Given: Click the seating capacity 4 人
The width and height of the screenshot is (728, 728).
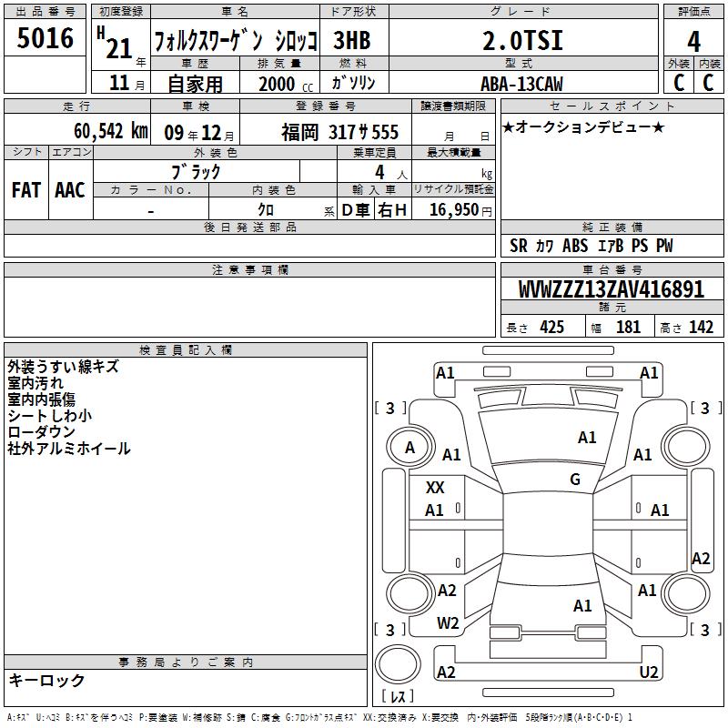Looking at the screenshot, I should click(x=390, y=173).
